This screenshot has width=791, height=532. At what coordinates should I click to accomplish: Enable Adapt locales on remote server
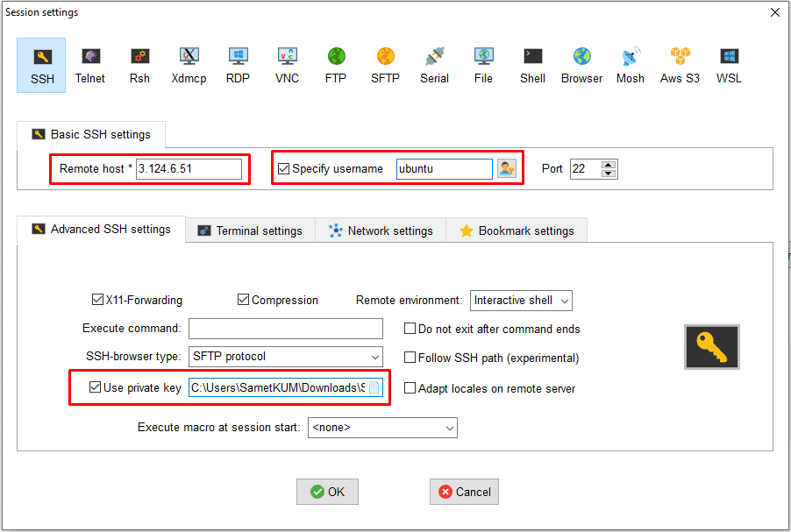410,387
